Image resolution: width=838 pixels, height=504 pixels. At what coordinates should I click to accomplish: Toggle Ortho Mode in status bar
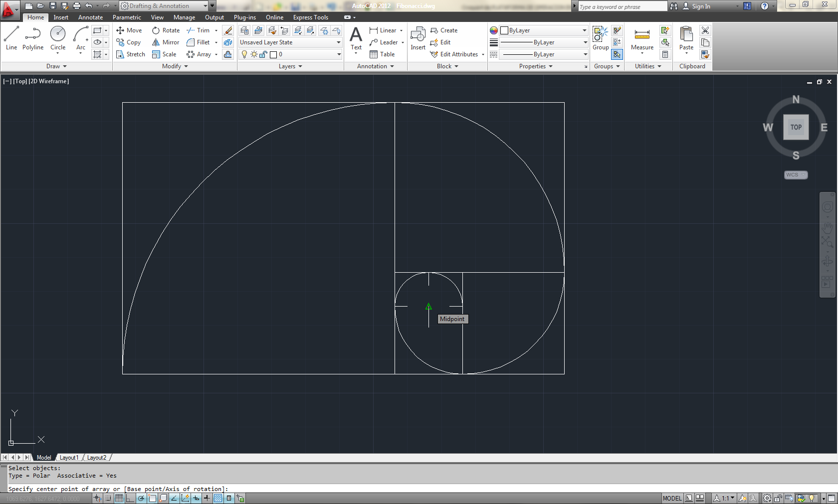click(x=130, y=498)
